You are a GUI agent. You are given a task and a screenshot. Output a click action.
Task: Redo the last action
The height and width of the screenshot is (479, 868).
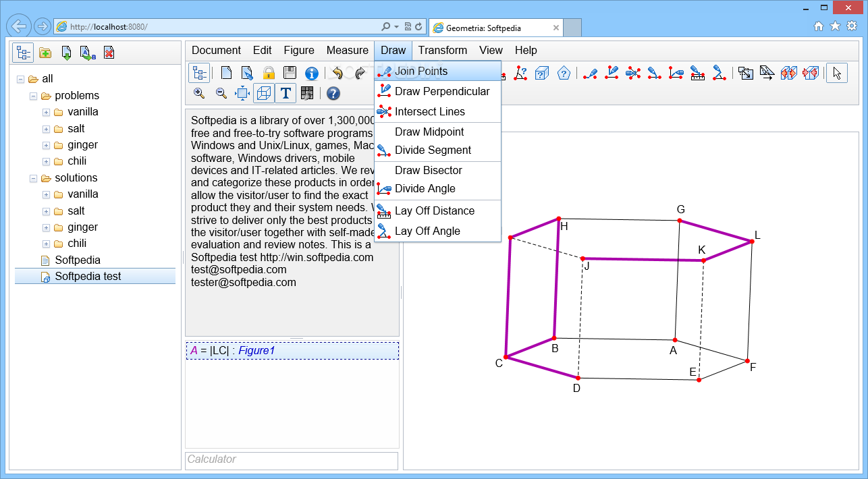[360, 73]
